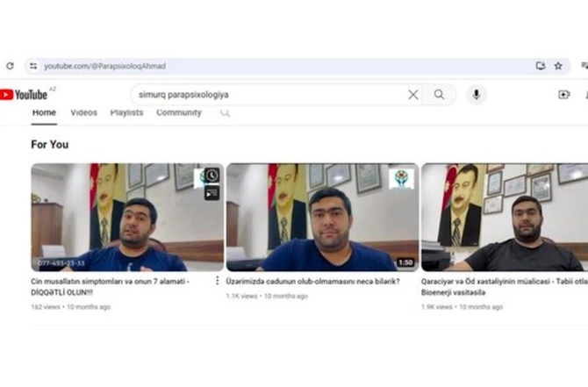Screen dimensions: 588x387
Task: Open the Community tab
Action: tap(179, 112)
